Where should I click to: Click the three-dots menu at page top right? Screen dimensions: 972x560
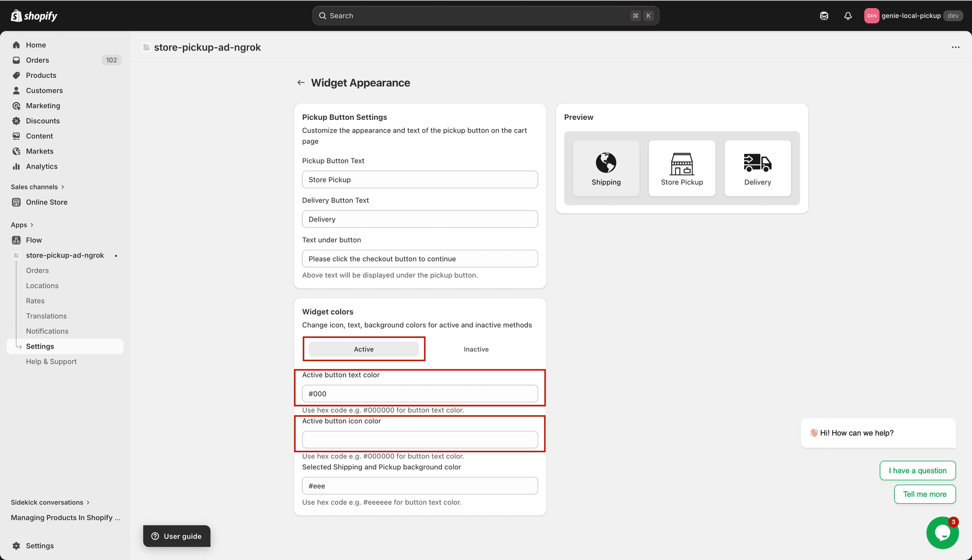(955, 47)
